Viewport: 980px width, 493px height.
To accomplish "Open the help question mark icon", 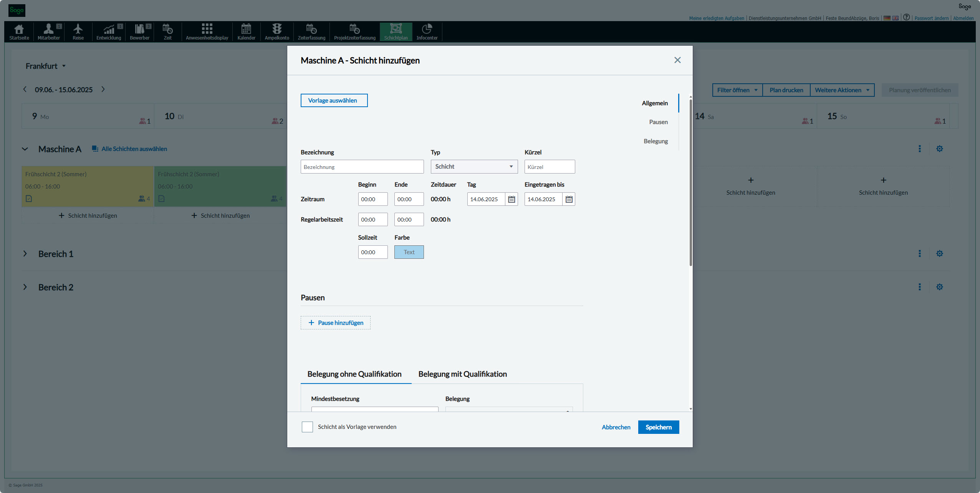I will click(x=906, y=17).
